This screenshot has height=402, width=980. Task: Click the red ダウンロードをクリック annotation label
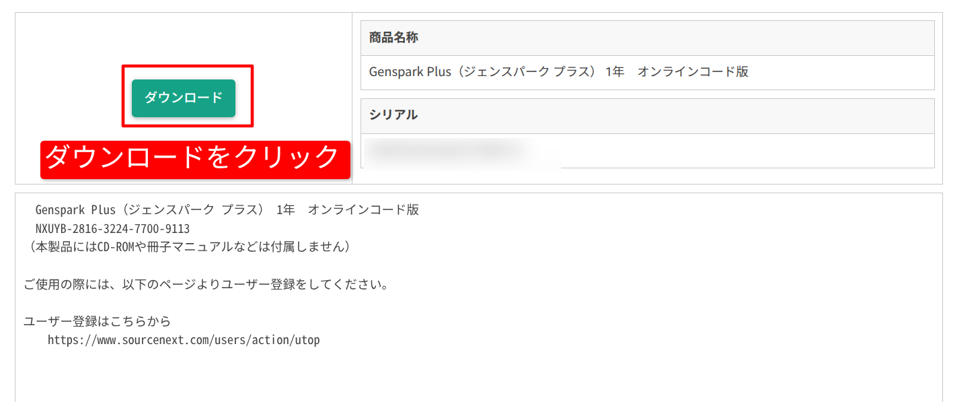click(x=195, y=160)
